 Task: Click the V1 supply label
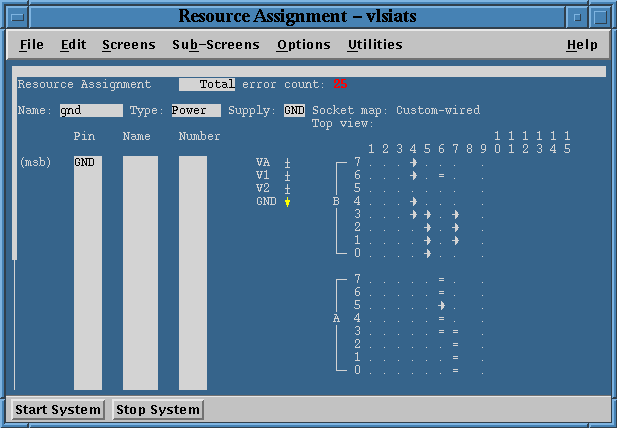click(x=263, y=175)
